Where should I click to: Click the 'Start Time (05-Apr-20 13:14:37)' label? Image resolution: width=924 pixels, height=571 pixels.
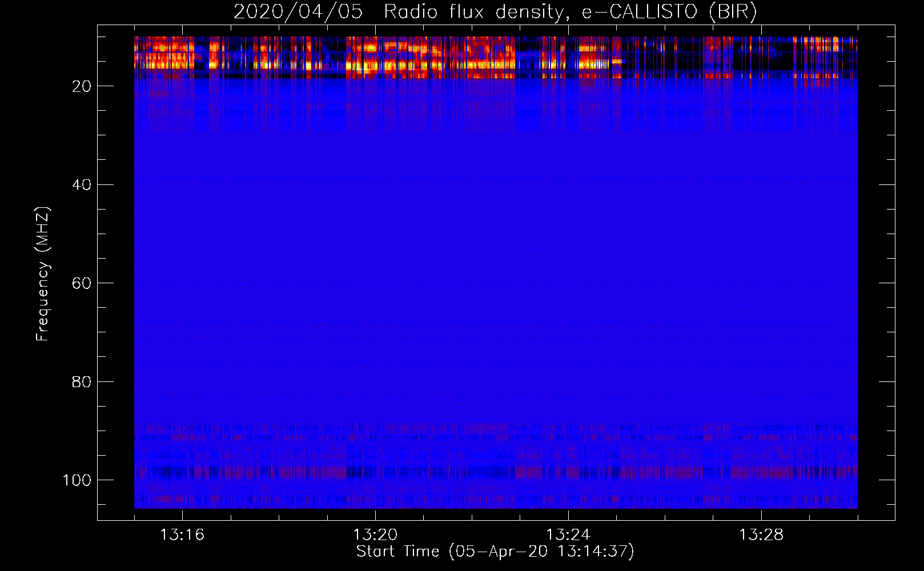[x=495, y=552]
